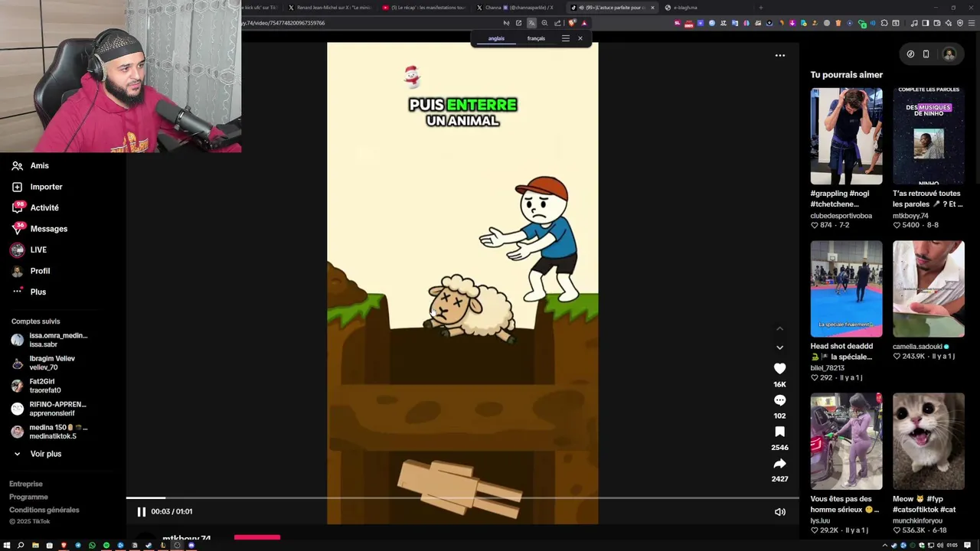
Task: Open followed account Ibragim Veliev
Action: point(44,363)
